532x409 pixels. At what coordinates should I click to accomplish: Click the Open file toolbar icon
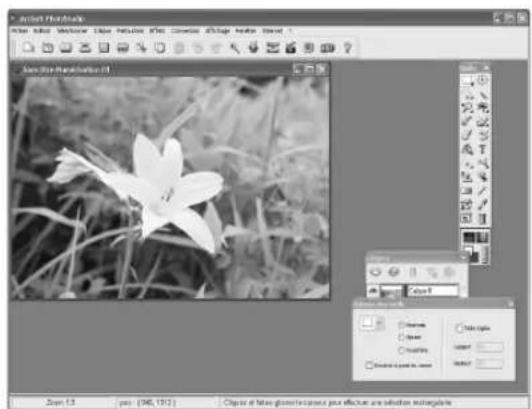click(x=48, y=47)
